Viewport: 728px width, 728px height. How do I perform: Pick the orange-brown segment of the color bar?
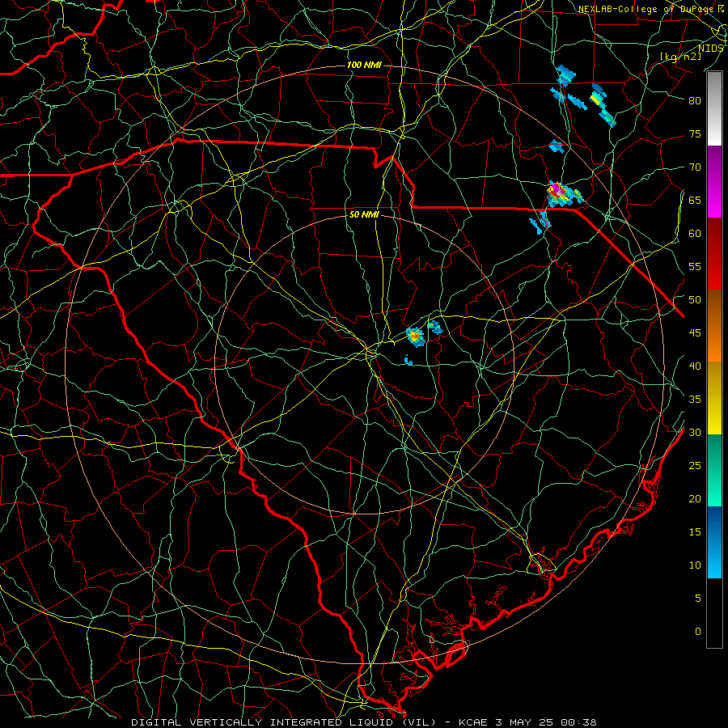tap(714, 326)
